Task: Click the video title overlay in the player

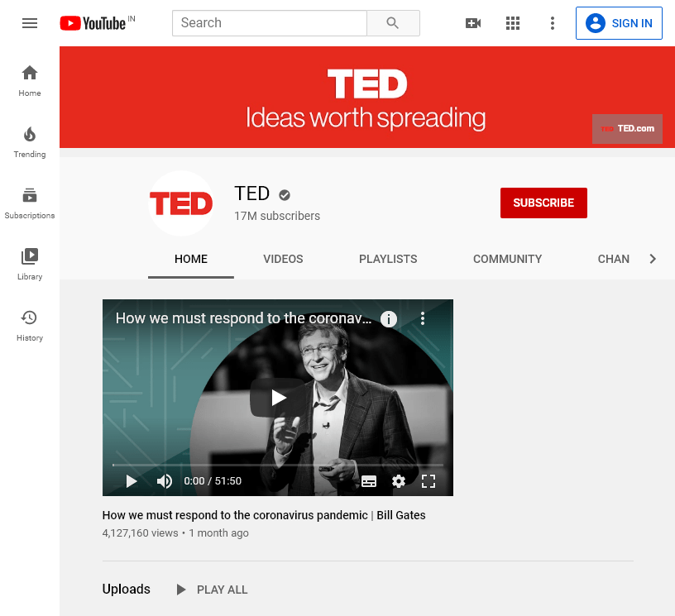Action: (x=243, y=318)
